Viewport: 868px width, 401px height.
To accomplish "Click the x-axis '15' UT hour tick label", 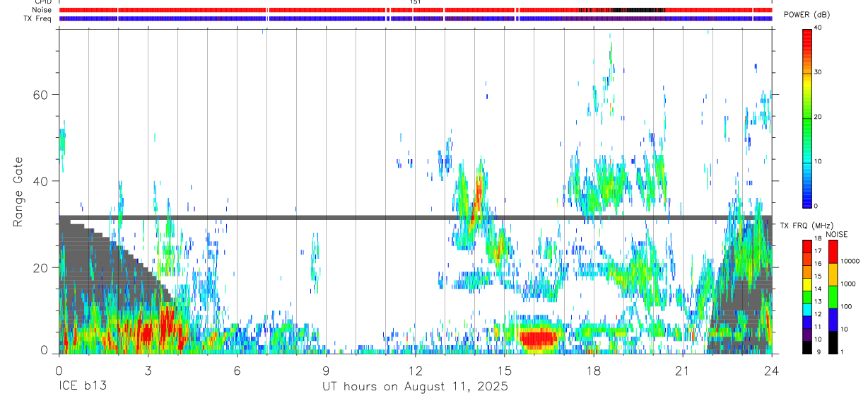I will click(x=505, y=371).
